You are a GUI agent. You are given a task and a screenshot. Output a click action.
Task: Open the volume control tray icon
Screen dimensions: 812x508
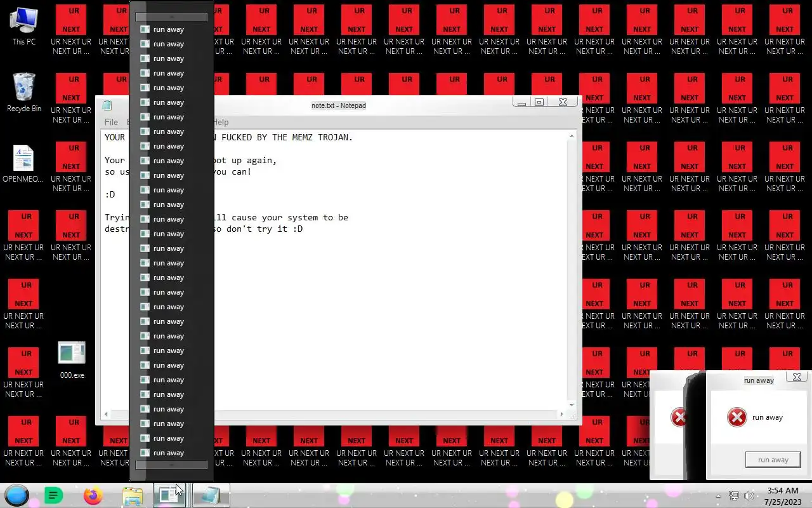tap(749, 496)
